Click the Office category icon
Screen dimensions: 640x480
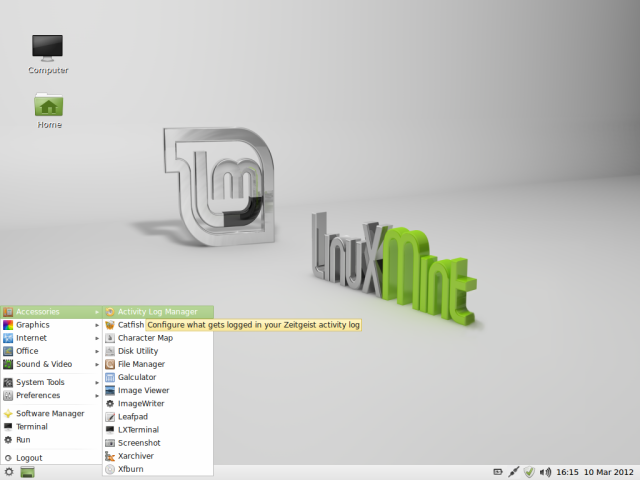coord(8,351)
